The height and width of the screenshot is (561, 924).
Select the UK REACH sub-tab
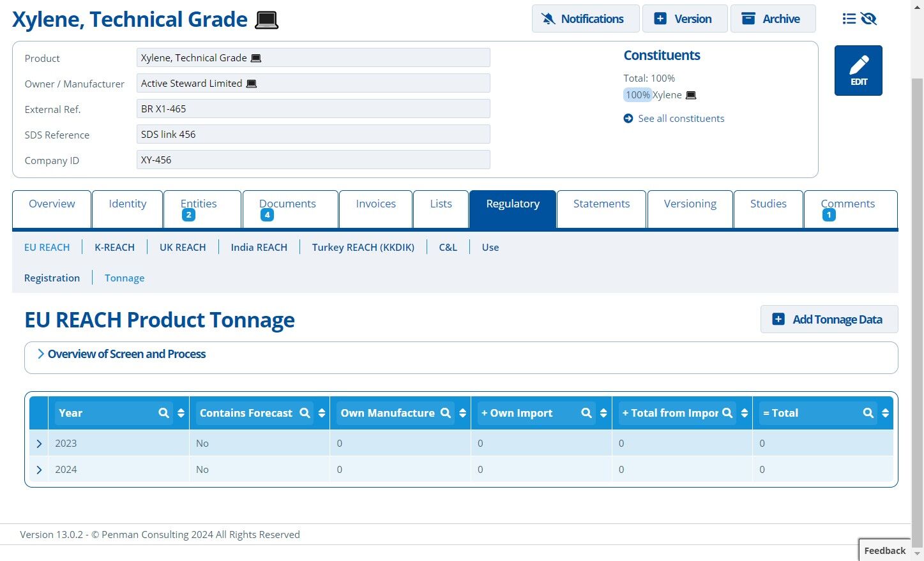[183, 247]
